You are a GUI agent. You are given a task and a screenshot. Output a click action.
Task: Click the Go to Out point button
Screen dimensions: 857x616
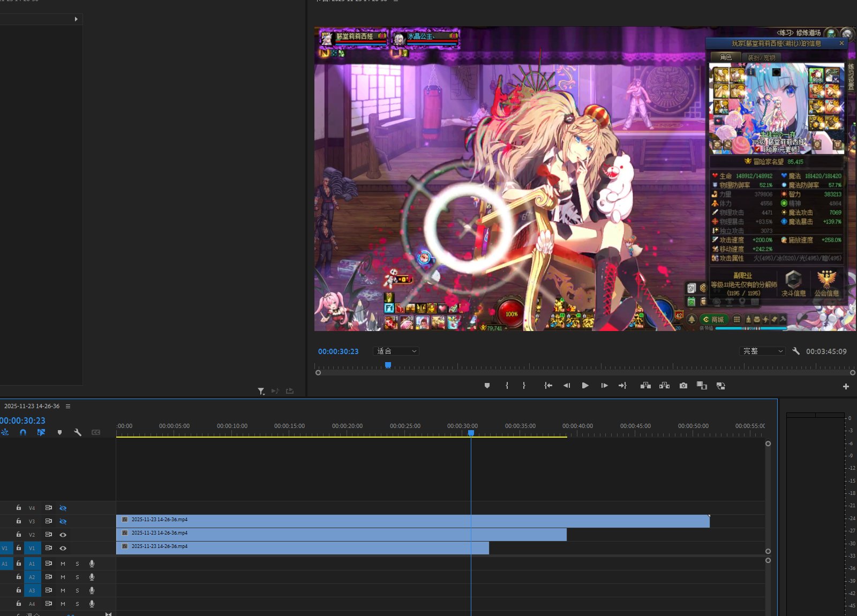622,386
